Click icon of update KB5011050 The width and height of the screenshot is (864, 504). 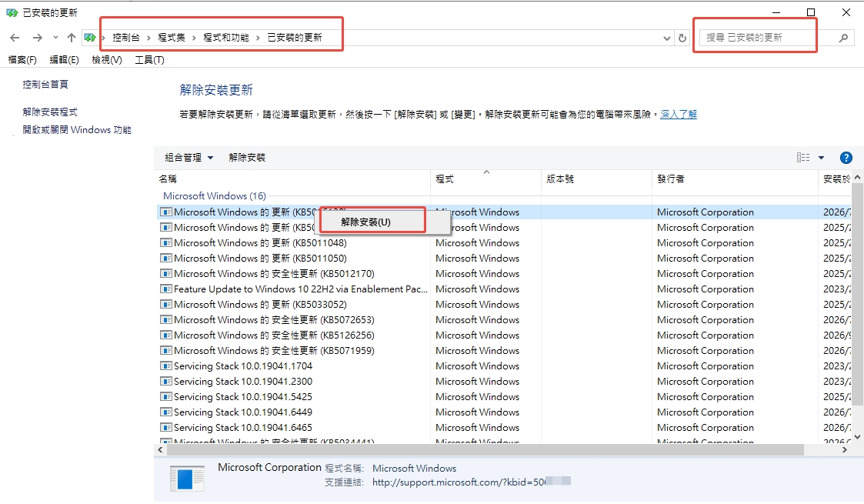(165, 259)
